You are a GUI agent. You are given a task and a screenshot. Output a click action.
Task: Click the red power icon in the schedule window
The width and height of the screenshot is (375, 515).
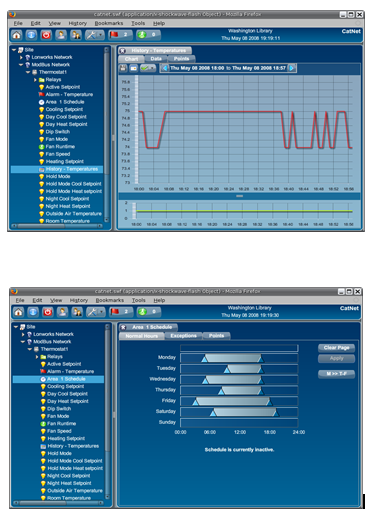click(48, 312)
